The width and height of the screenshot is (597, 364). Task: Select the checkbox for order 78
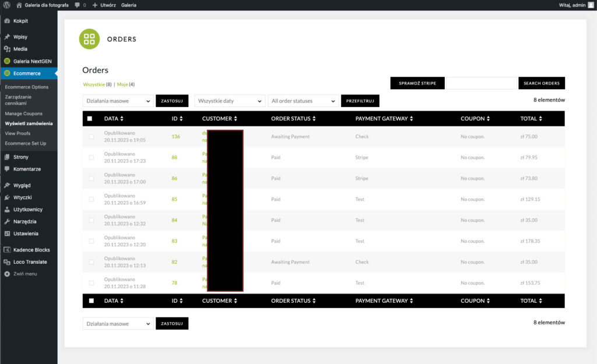point(91,283)
